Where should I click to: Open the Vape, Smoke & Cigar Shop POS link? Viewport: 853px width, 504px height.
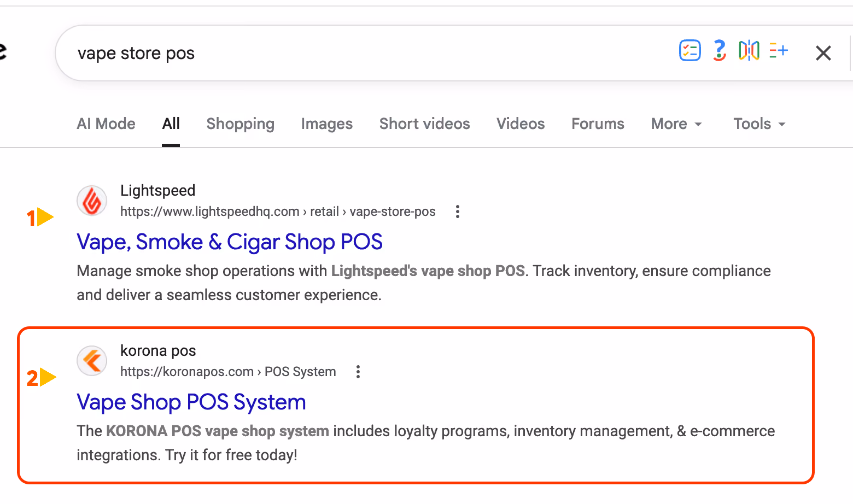[x=230, y=242]
